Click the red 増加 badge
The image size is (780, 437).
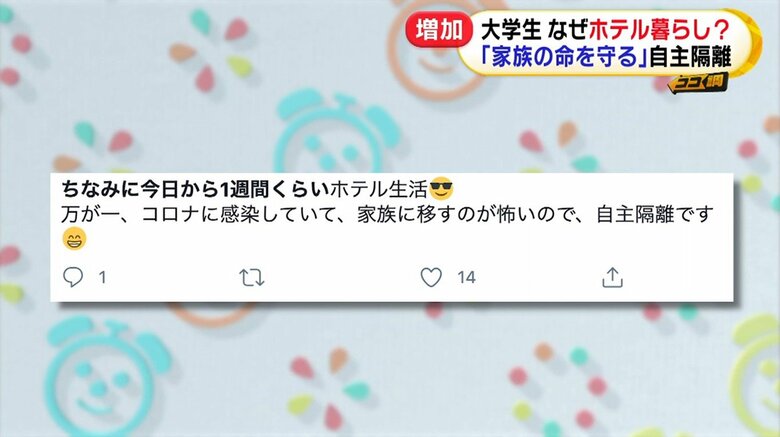point(439,30)
